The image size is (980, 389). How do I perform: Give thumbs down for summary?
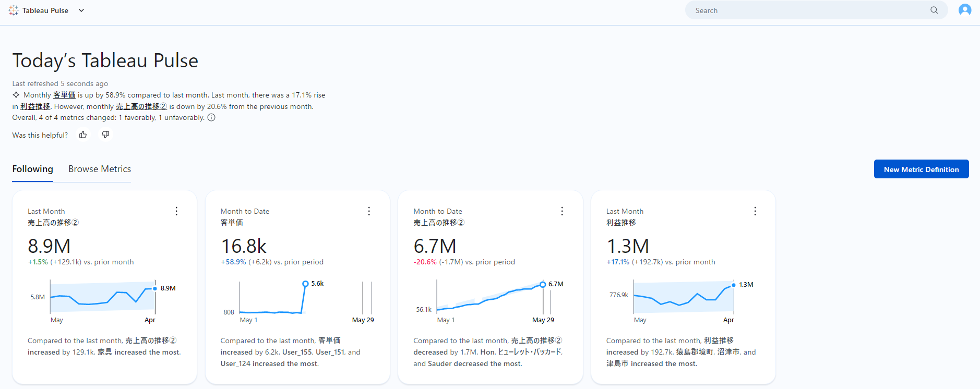pyautogui.click(x=105, y=135)
